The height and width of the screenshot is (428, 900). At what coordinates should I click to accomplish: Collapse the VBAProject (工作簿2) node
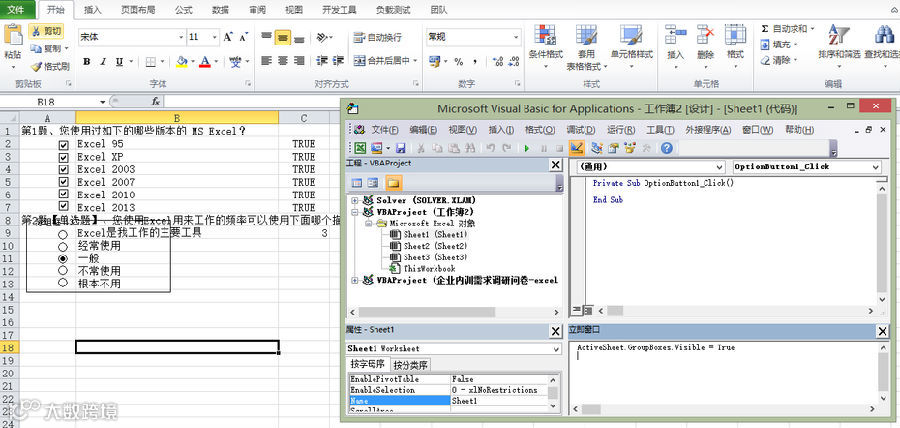click(x=355, y=212)
